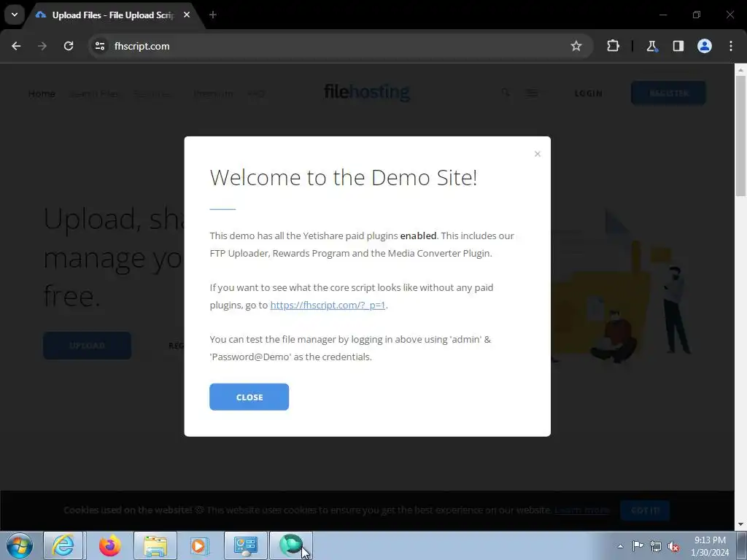Viewport: 747px width, 560px height.
Task: Open the https://fhscript.com/?_p=1 link
Action: (328, 305)
